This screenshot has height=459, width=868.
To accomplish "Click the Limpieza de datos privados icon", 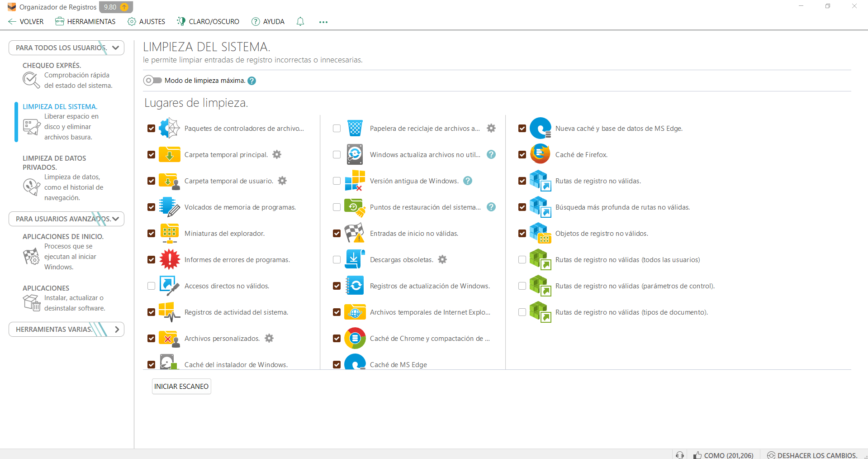I will coord(31,187).
